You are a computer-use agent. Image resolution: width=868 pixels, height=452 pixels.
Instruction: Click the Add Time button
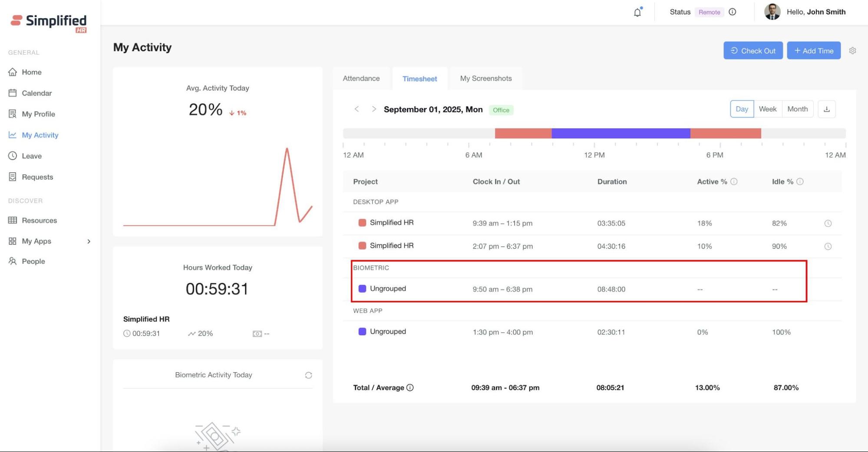(x=813, y=51)
